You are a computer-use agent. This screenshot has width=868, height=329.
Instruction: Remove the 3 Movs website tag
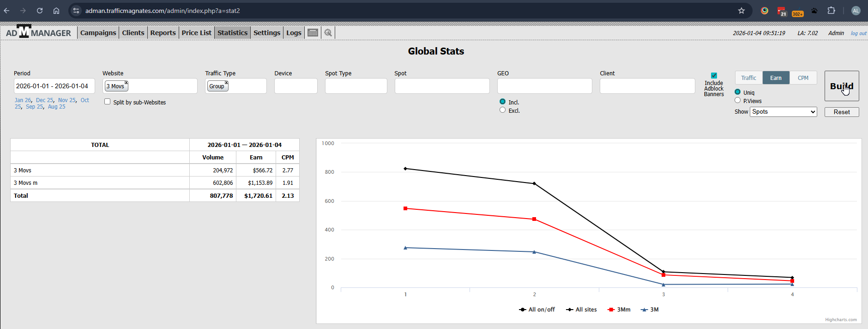(126, 83)
